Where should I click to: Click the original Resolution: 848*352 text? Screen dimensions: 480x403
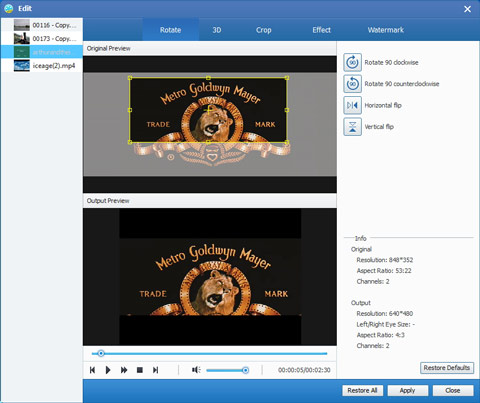pyautogui.click(x=385, y=260)
